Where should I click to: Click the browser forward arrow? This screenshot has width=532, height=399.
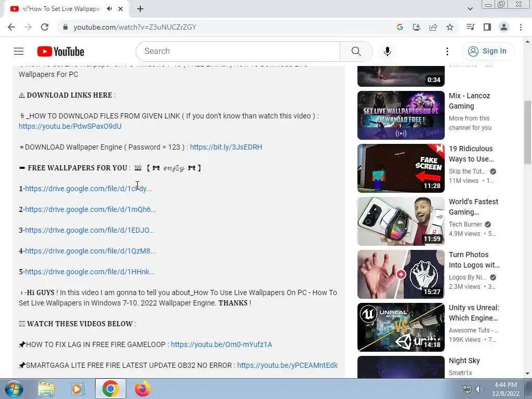[28, 27]
